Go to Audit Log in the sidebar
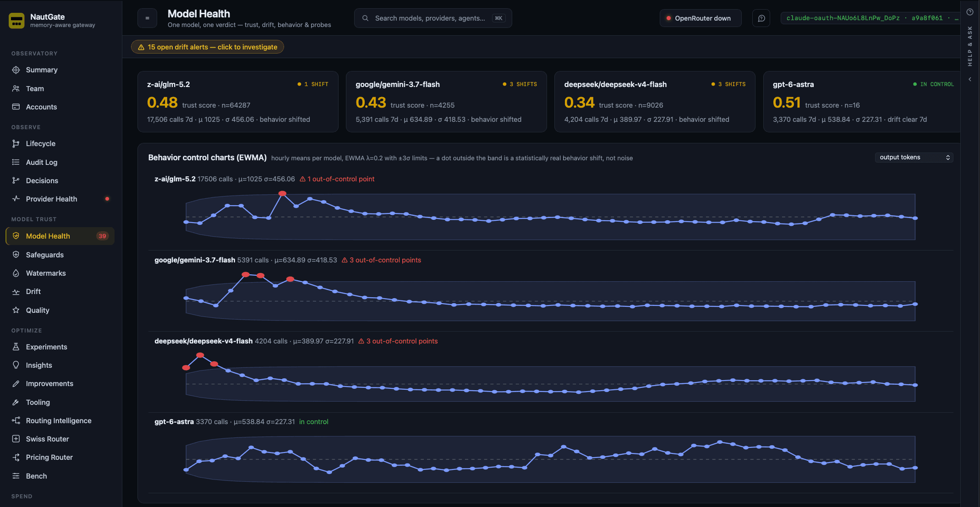 pos(60,162)
